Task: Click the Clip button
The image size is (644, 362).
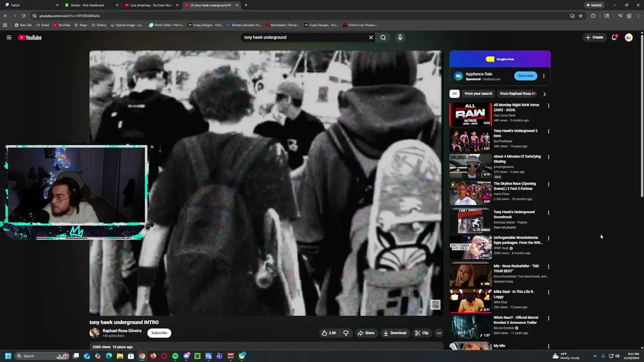Action: (422, 333)
